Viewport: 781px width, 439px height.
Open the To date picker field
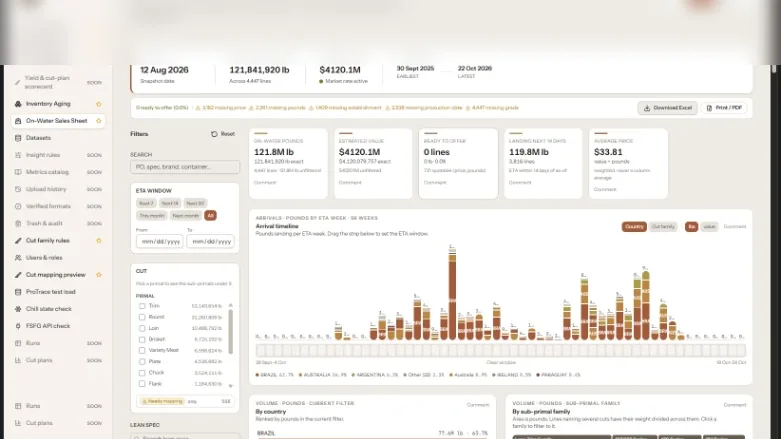coord(210,242)
